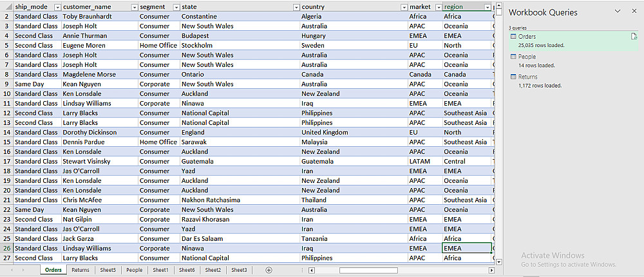Switch to the People sheet tab
Screen dimensions: 644x277
click(x=135, y=270)
